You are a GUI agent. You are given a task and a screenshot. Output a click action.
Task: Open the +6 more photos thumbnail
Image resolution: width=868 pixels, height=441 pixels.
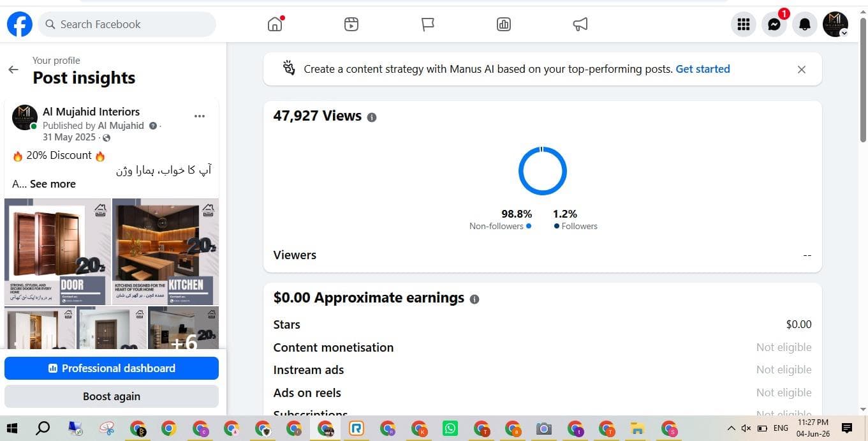(184, 328)
